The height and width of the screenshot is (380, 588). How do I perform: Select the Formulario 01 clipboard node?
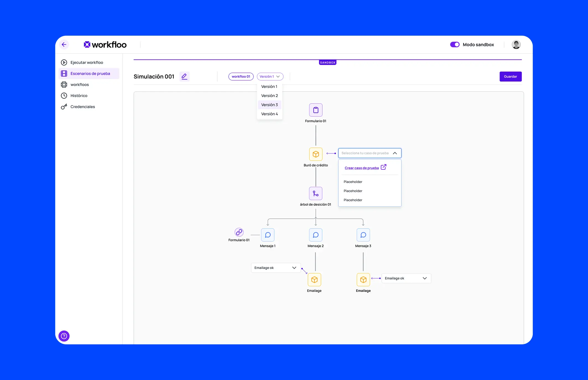[x=315, y=110]
